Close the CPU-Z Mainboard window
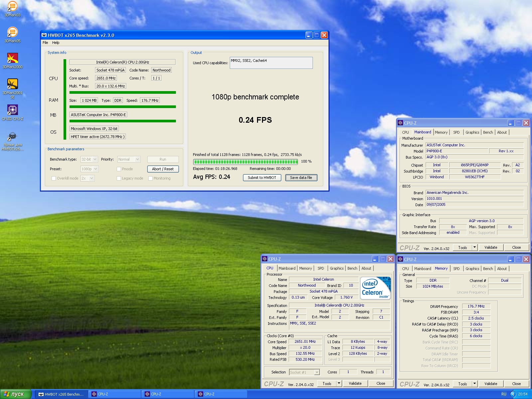This screenshot has height=399, width=532. click(x=526, y=123)
